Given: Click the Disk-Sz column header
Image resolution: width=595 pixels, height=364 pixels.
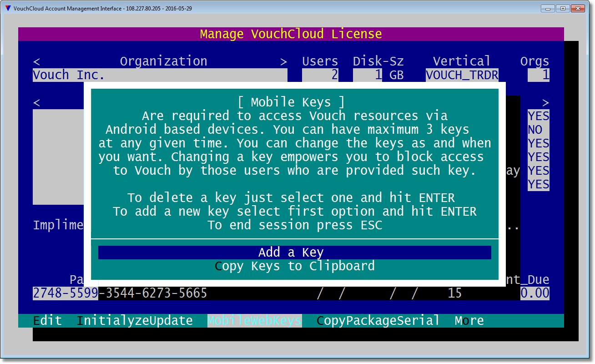Looking at the screenshot, I should (x=378, y=61).
